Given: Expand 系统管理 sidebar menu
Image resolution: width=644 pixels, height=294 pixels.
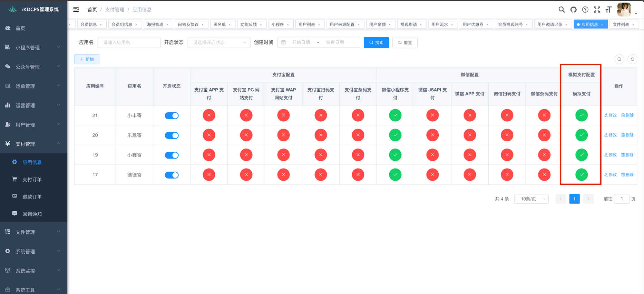Looking at the screenshot, I should click(33, 252).
